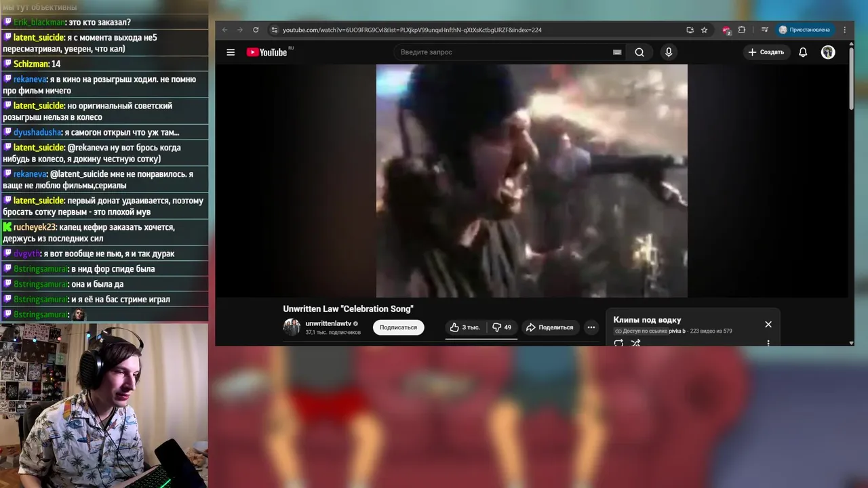Screen dimensions: 868x488
Task: Open the YouTube account avatar menu
Action: 828,52
